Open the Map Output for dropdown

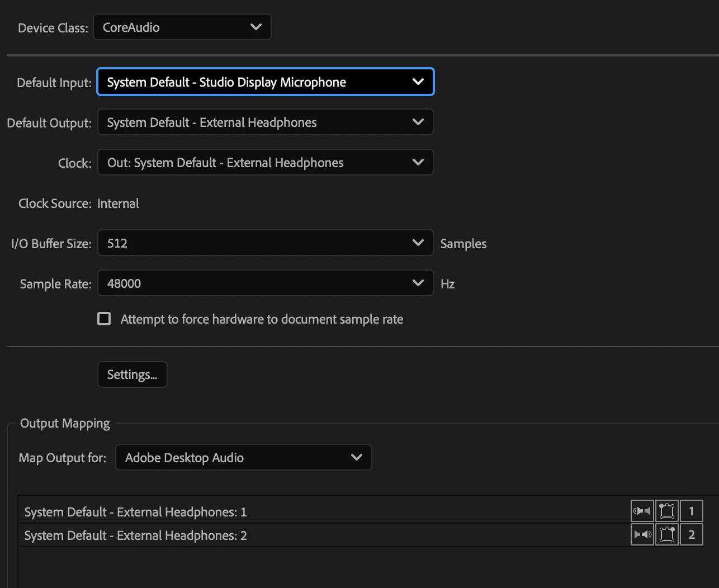click(x=243, y=458)
